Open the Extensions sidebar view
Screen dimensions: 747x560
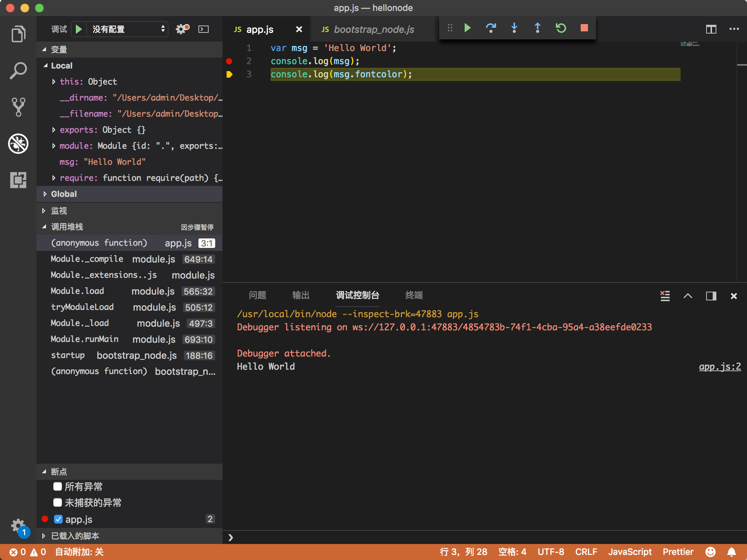pos(18,180)
